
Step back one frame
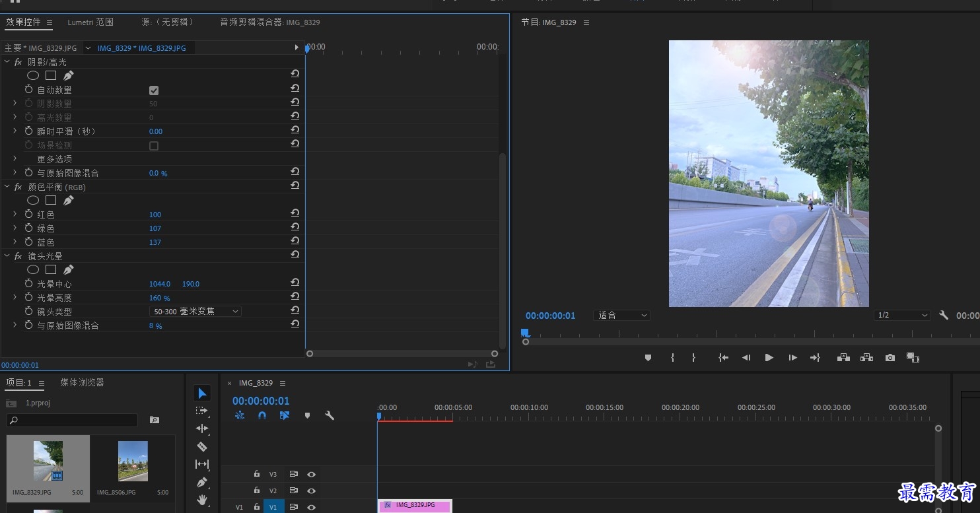pyautogui.click(x=746, y=358)
